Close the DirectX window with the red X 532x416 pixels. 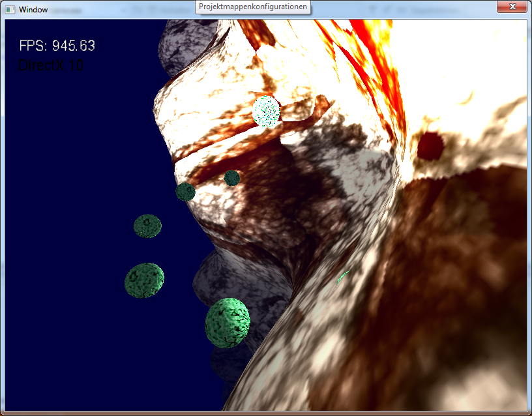tap(511, 7)
